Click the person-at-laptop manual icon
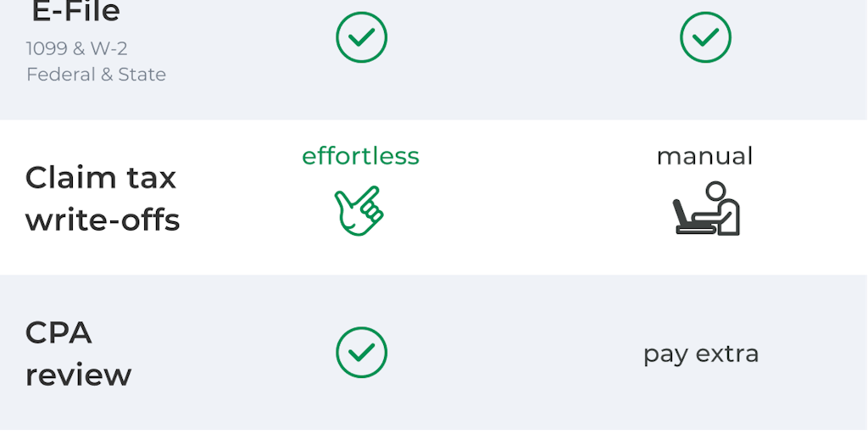 tap(706, 209)
